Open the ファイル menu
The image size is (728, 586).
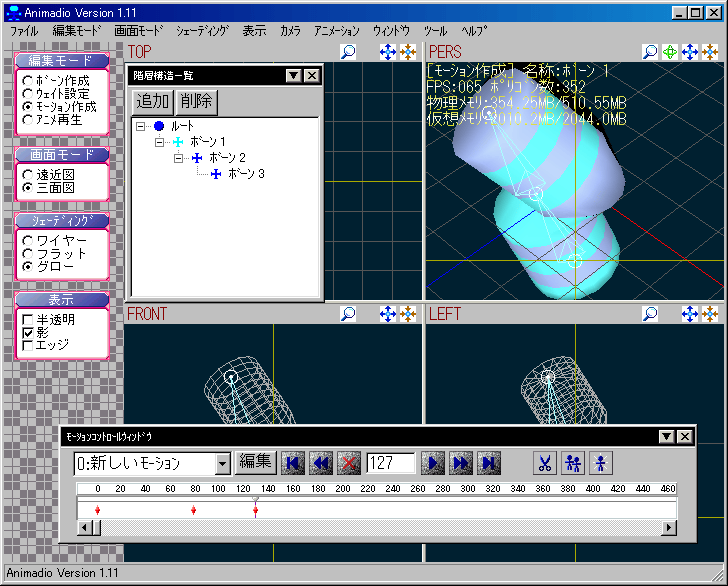(24, 31)
